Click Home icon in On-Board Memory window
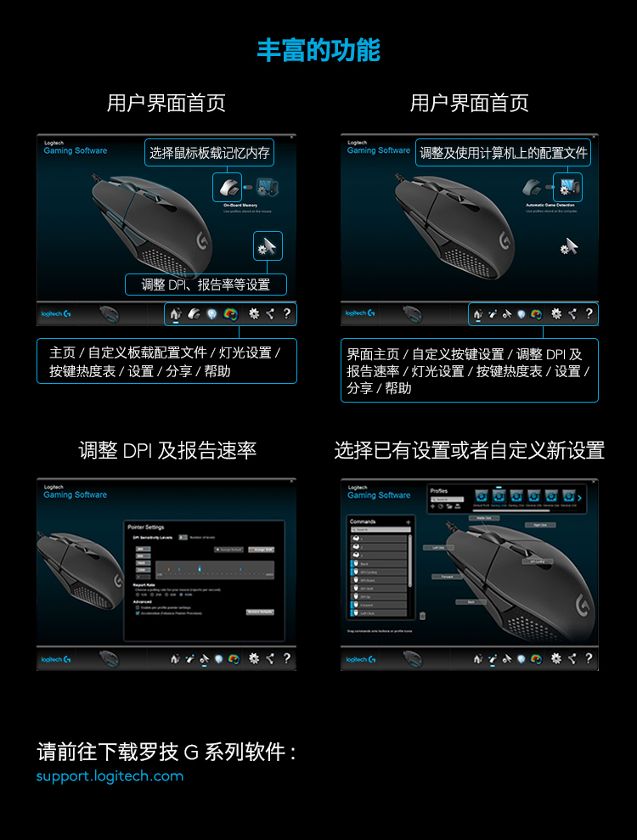Screen dimensions: 637x840 coord(176,314)
